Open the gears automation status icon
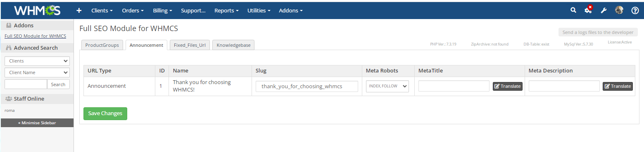Screen dimensions: 644x152 (x=588, y=10)
